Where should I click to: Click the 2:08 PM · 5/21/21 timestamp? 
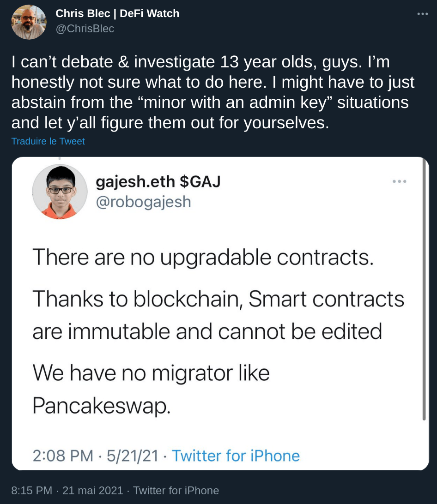click(96, 456)
